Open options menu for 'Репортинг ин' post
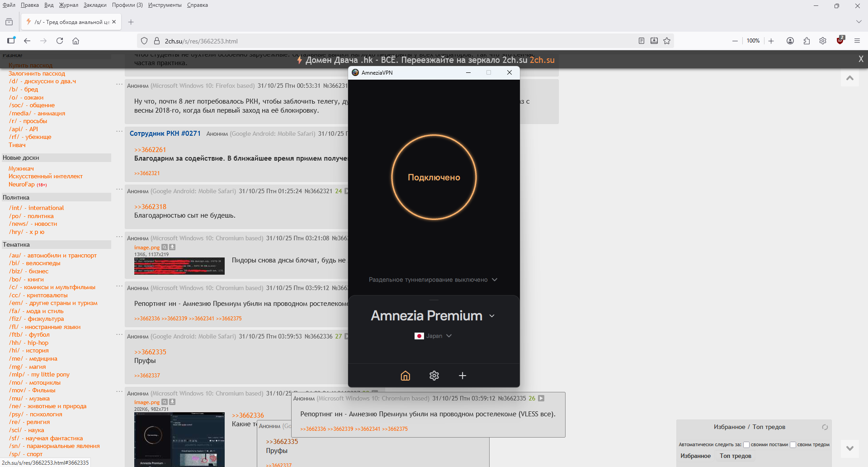868x467 pixels. [119, 286]
